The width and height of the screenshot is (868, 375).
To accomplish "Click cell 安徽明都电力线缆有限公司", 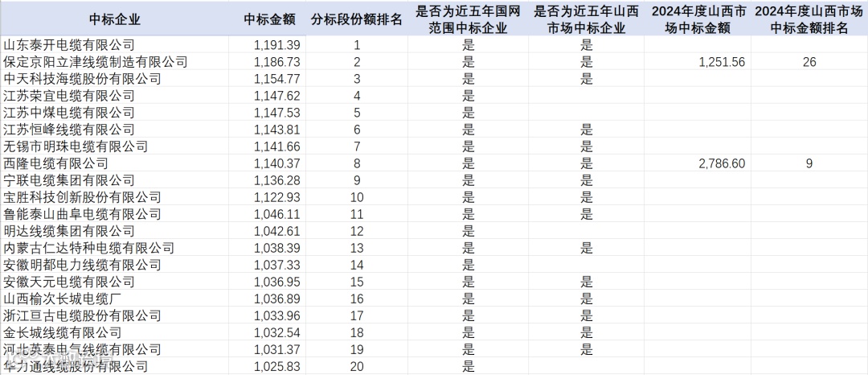I will [115, 265].
